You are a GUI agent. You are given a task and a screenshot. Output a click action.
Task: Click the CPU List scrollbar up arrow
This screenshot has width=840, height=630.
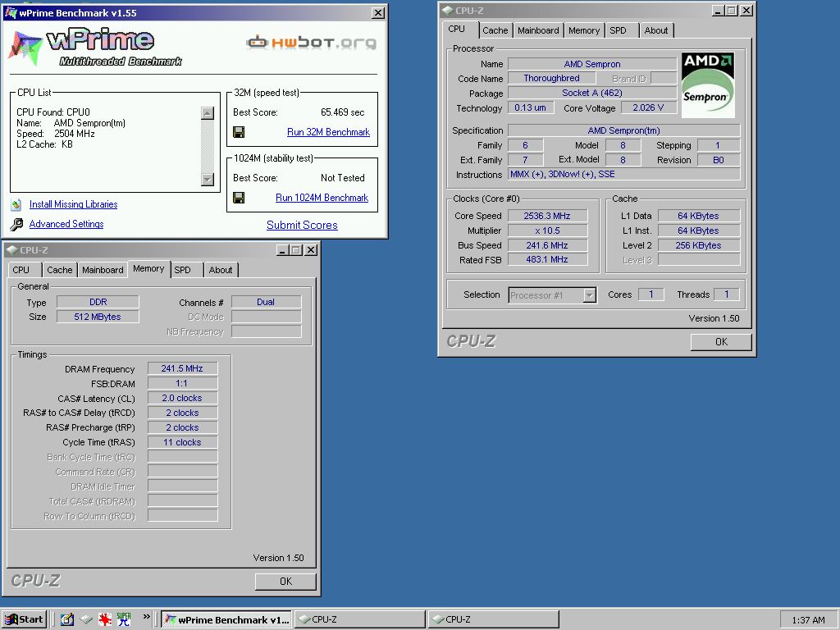click(x=208, y=113)
